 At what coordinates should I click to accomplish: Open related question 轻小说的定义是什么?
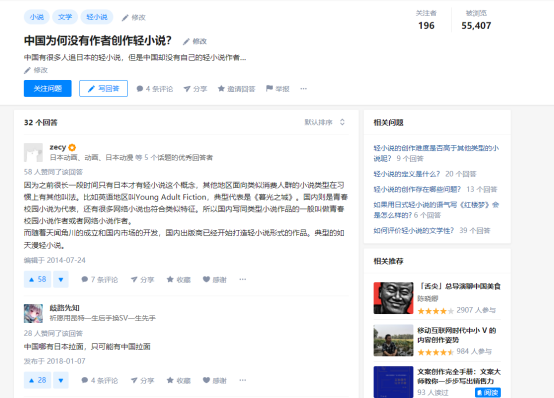pos(406,174)
